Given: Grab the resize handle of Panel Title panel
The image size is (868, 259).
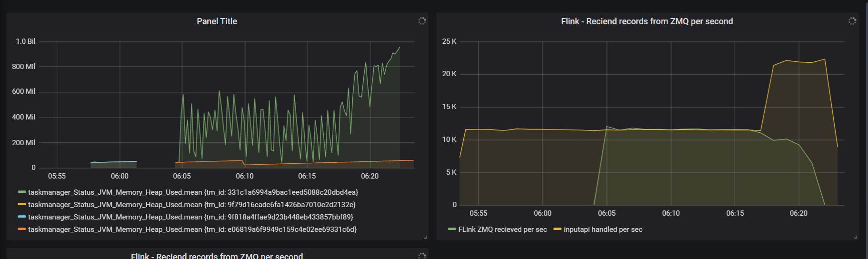Looking at the screenshot, I should click(425, 237).
